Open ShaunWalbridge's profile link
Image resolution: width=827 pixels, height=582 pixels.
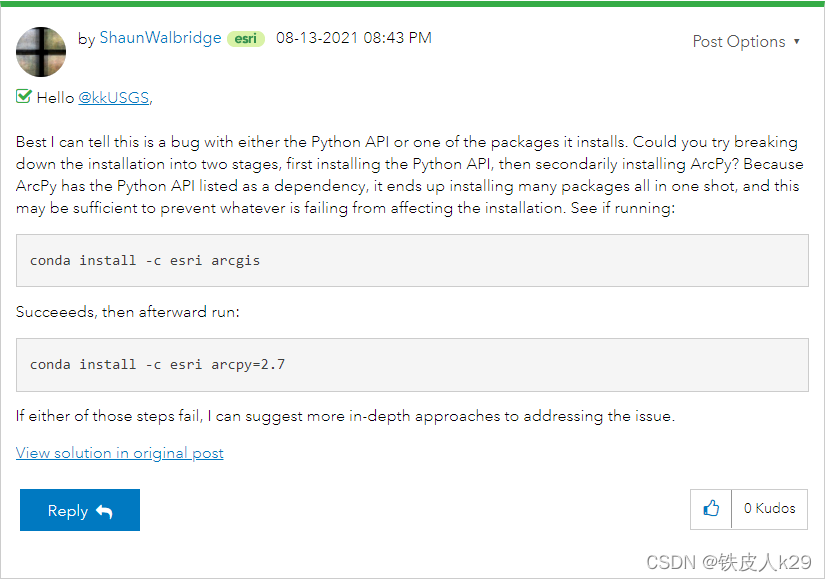pyautogui.click(x=160, y=38)
